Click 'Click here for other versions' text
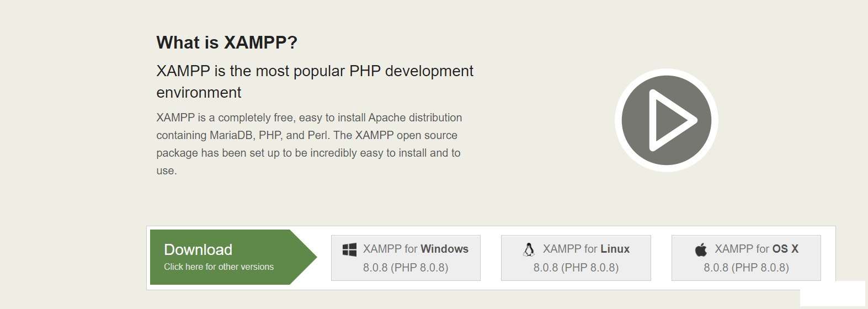The height and width of the screenshot is (309, 868). tap(219, 267)
